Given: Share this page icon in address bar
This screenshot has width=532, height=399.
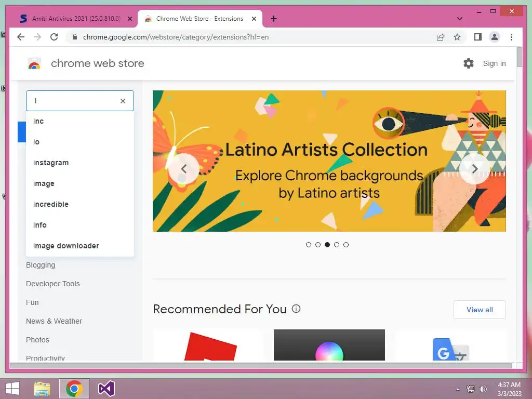Looking at the screenshot, I should point(441,37).
